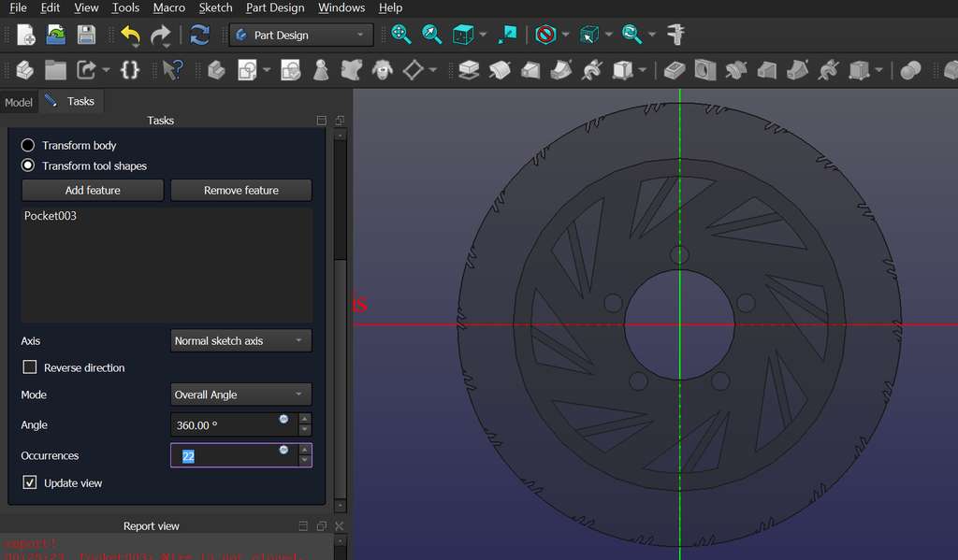Image resolution: width=958 pixels, height=560 pixels.
Task: Align view to selected face
Action: pos(507,35)
